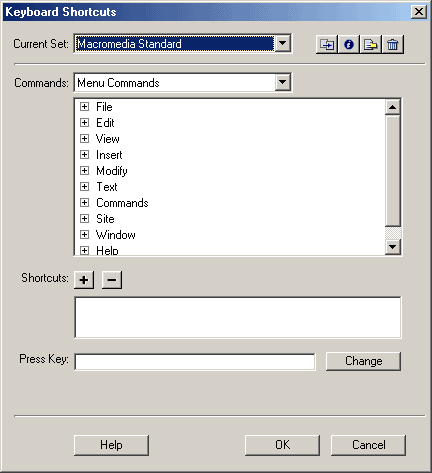Click the Export Set as HTML icon
Screen dimensions: 432x473
point(371,44)
